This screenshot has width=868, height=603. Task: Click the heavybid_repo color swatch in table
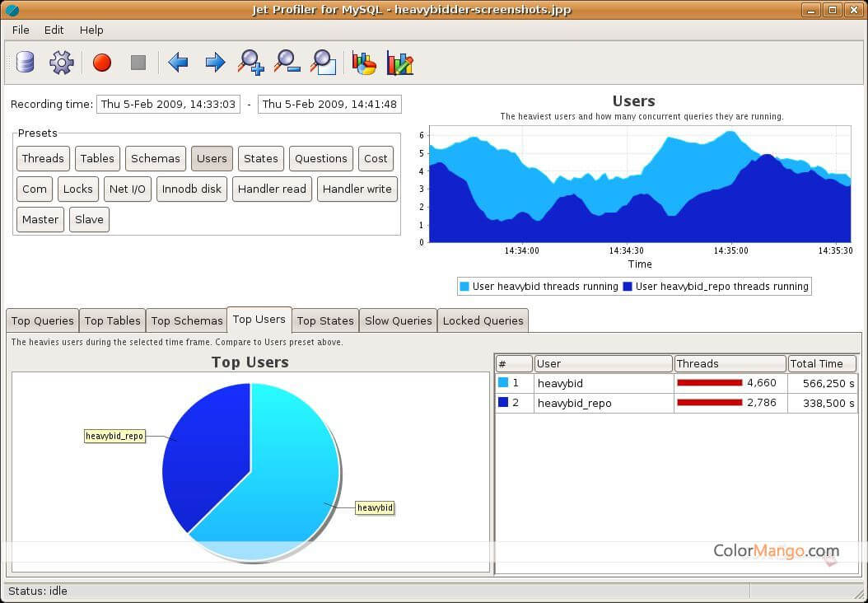click(x=503, y=403)
